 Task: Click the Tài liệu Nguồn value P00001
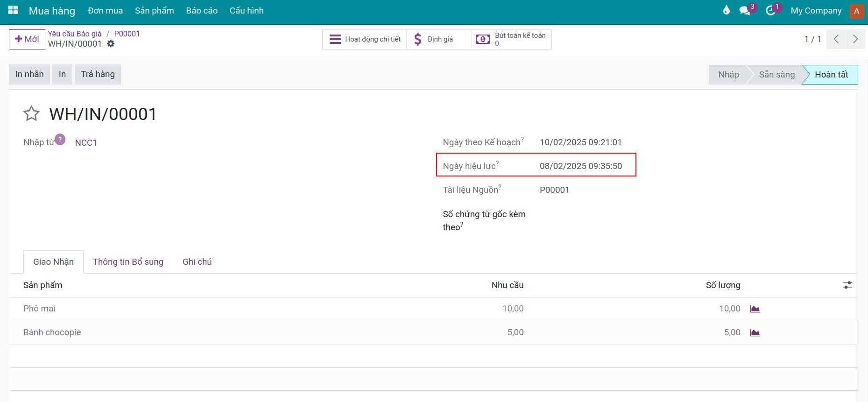pyautogui.click(x=555, y=190)
